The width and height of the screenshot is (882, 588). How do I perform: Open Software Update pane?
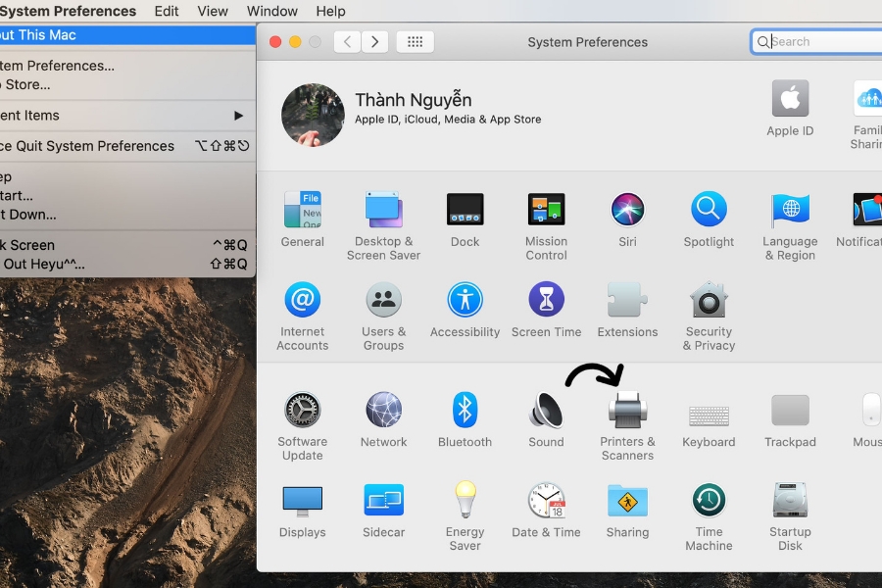tap(302, 412)
